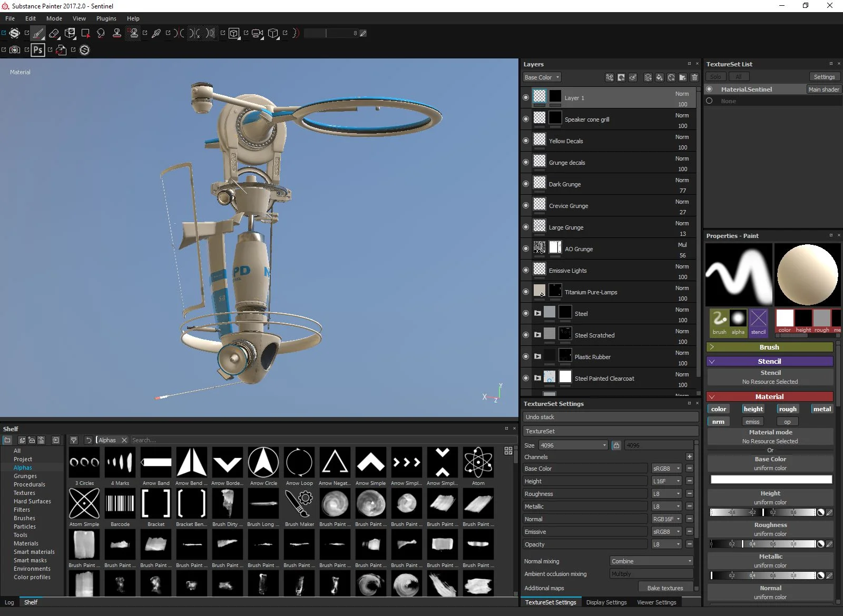This screenshot has width=843, height=616.
Task: Switch to Viewer Settings tab
Action: tap(656, 602)
